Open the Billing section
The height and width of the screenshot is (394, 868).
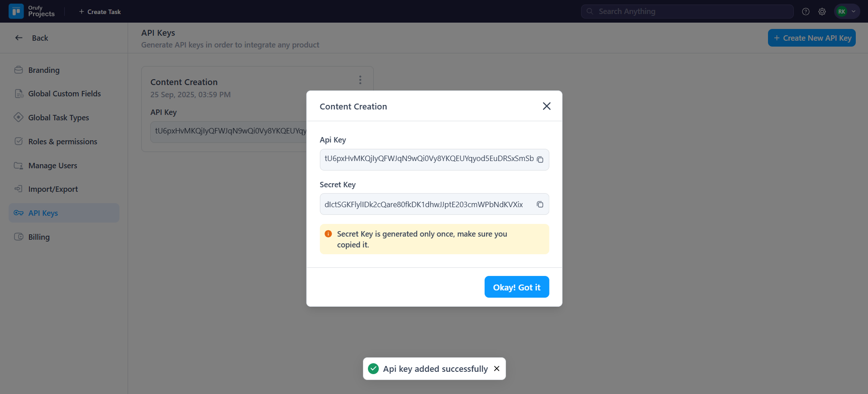[39, 237]
